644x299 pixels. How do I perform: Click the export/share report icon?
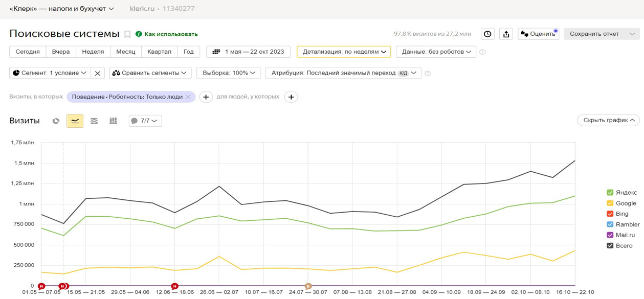click(x=506, y=34)
